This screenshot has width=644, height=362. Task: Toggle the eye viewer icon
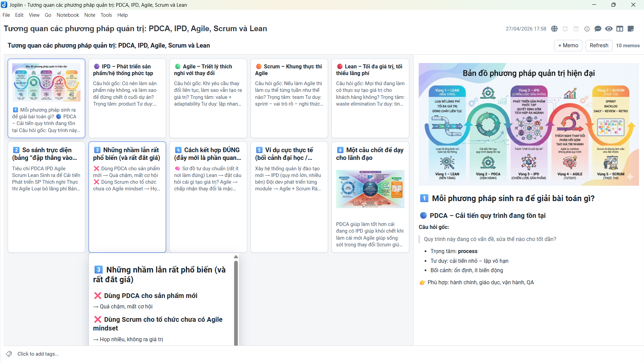coord(609,29)
